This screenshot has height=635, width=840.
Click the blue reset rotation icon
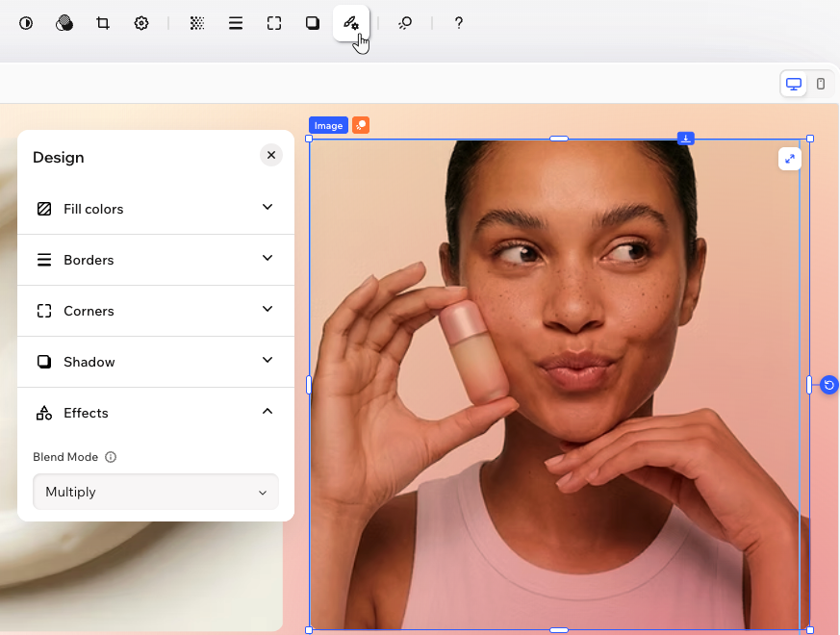coord(829,385)
